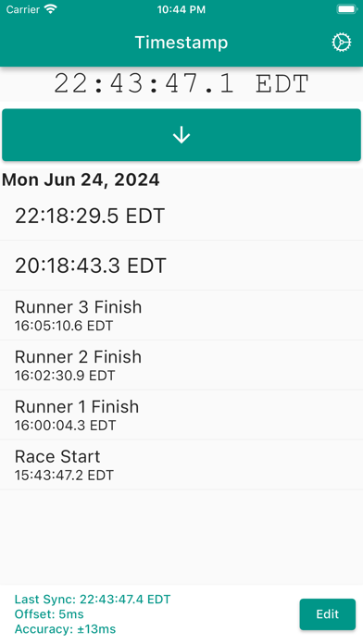The height and width of the screenshot is (644, 363).
Task: Open the 22:18:29.5 EDT timestamp entry
Action: pos(181,216)
